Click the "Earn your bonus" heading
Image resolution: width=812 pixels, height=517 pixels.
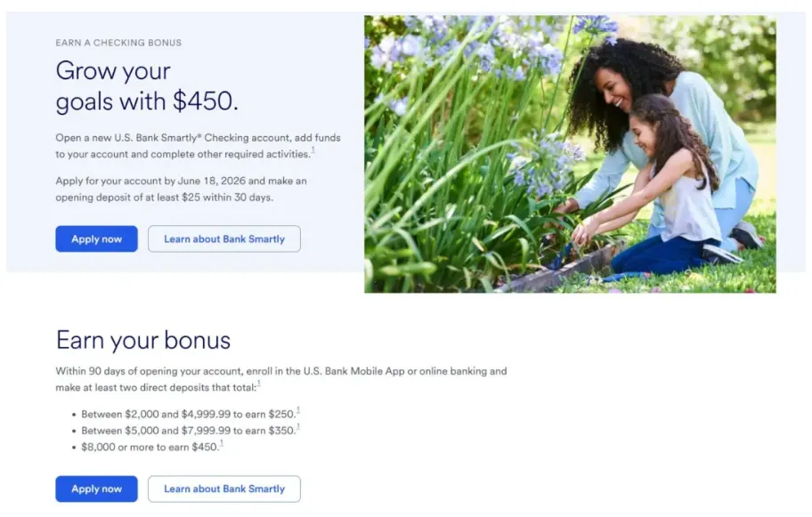[143, 340]
